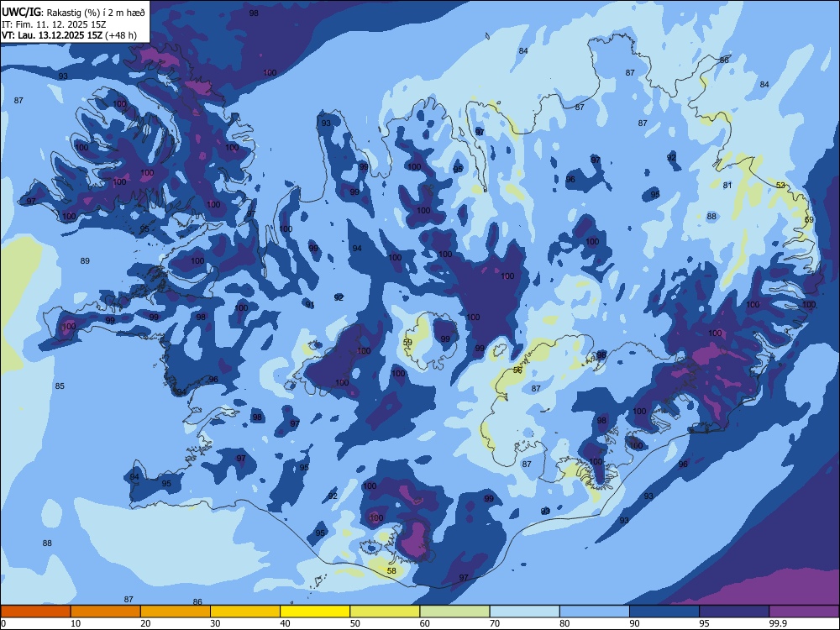
Task: Click the value 85 off the west coast
Action: tap(60, 386)
